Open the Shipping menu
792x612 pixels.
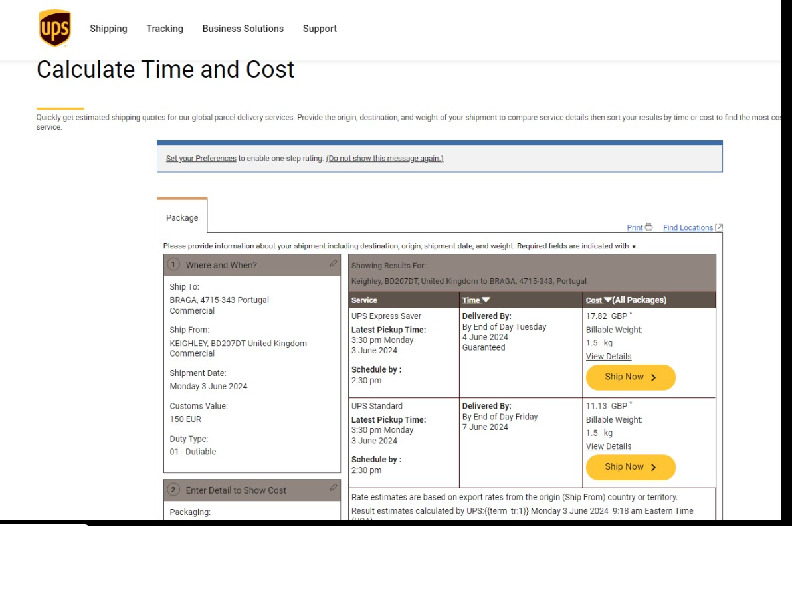pyautogui.click(x=108, y=29)
